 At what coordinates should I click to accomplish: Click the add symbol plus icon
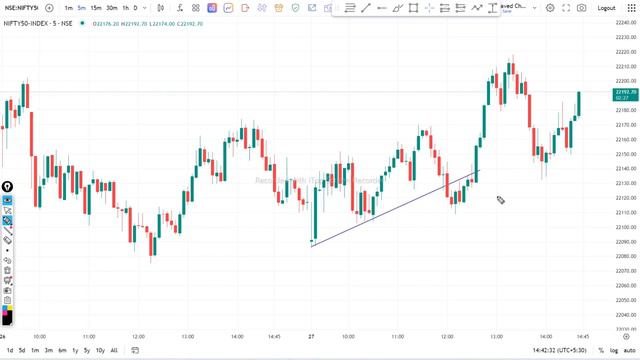point(49,8)
